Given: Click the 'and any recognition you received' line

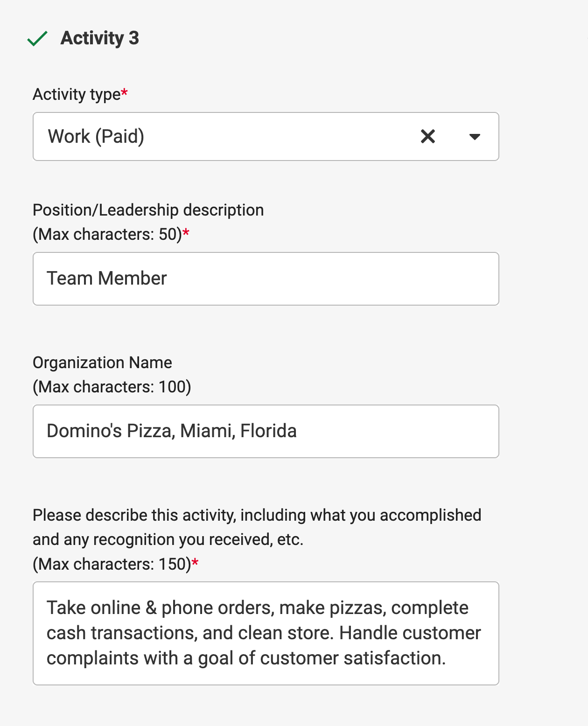Looking at the screenshot, I should 168,539.
